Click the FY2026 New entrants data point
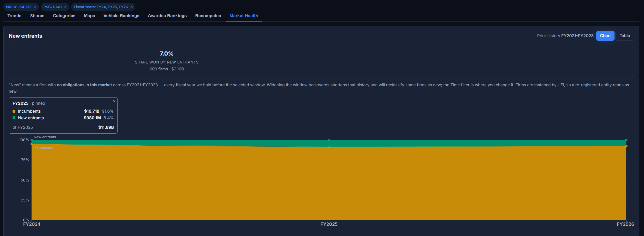Screen dimensions: 644x236 (x=626, y=140)
